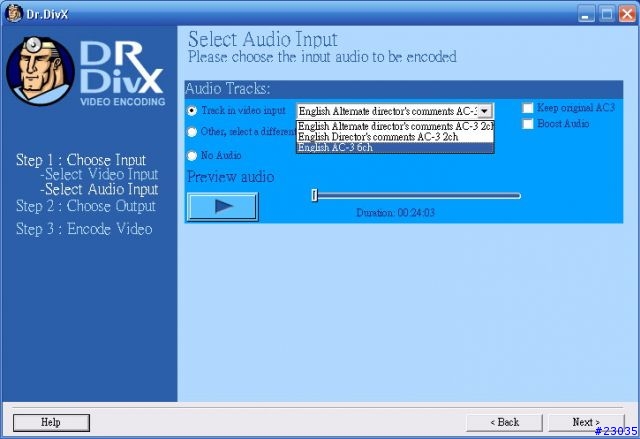Image resolution: width=640 pixels, height=439 pixels.
Task: Click the preview audio slider thumb
Action: 314,195
